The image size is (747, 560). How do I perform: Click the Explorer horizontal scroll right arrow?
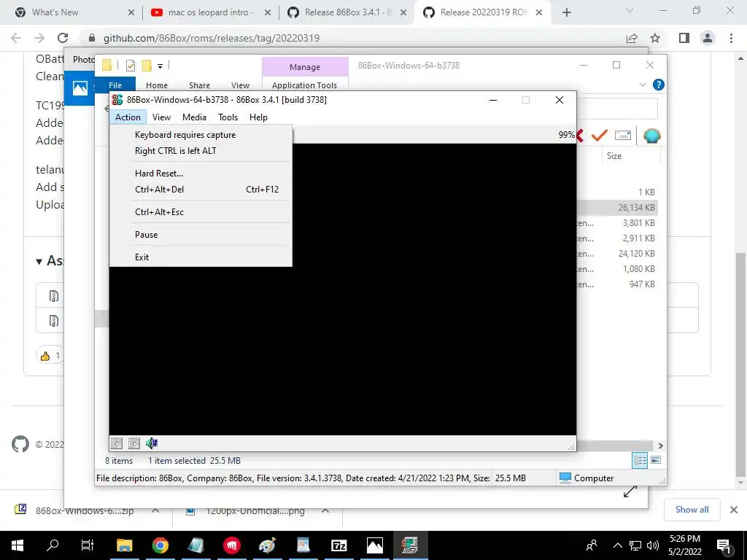(x=661, y=446)
